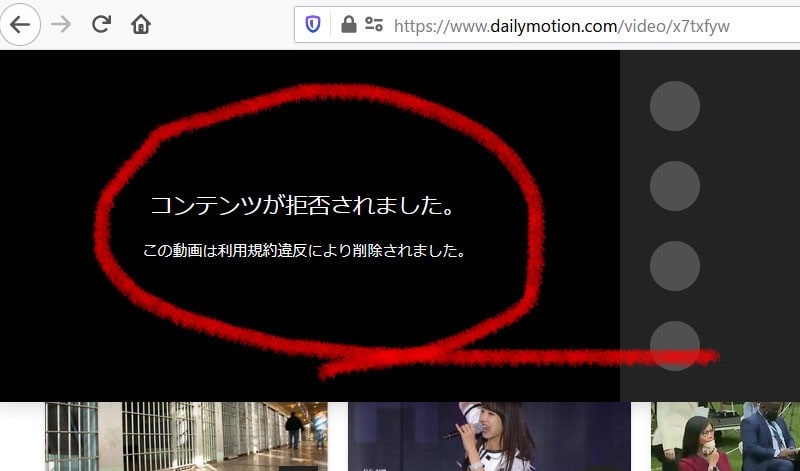The width and height of the screenshot is (800, 471).
Task: Click the 'この動画は利用規約違反により削除されました。' message
Action: tap(304, 251)
